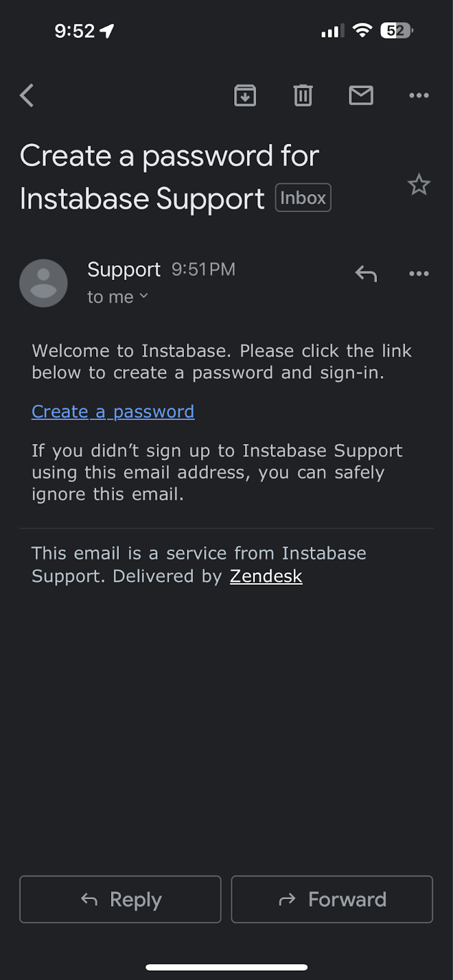Screen dimensions: 453x980
Task: Expand recipient details next to "to me"
Action: pos(143,296)
